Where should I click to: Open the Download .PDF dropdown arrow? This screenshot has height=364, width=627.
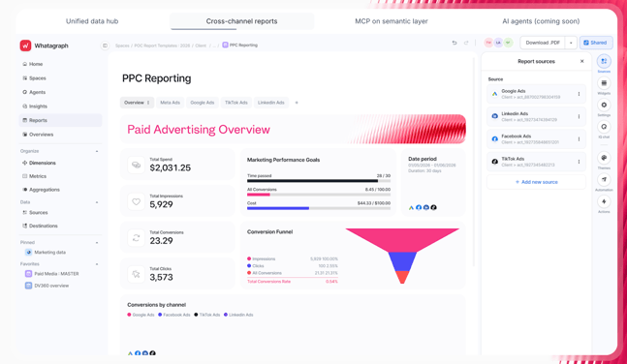coord(571,43)
